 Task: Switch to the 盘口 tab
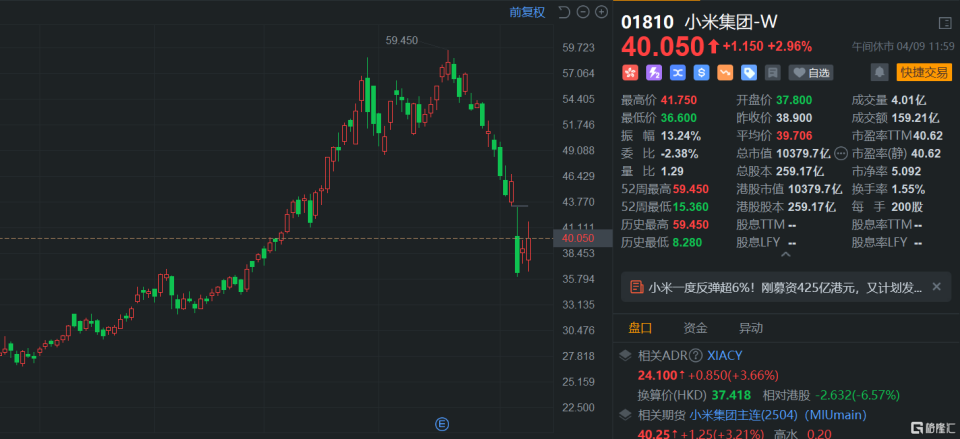point(640,328)
